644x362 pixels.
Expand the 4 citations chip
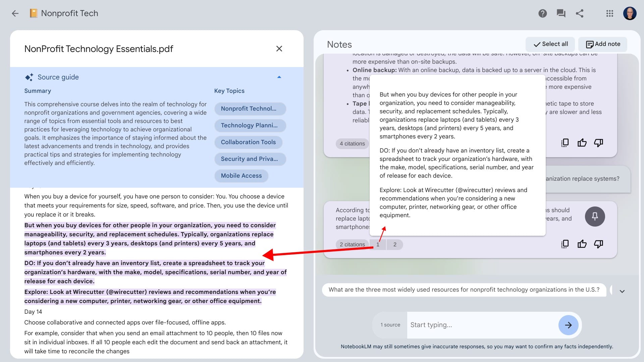pyautogui.click(x=352, y=143)
